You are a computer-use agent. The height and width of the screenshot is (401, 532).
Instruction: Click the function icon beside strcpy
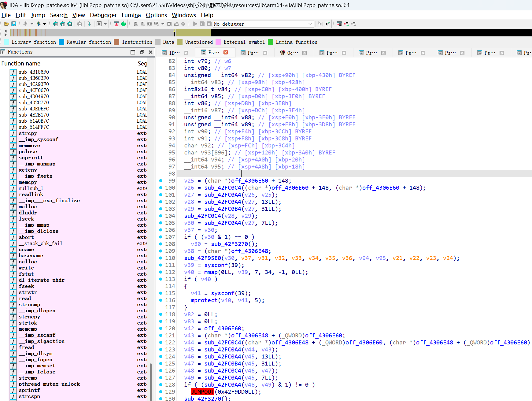coord(13,133)
